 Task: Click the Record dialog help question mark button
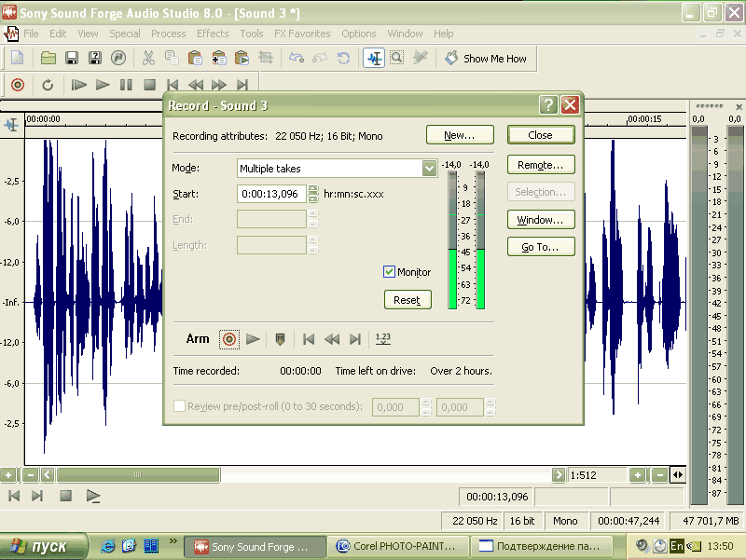[548, 104]
